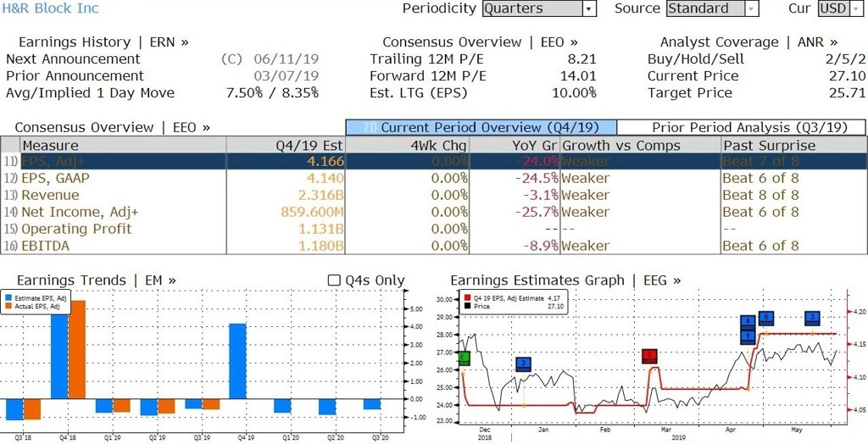Click the black Price legend swatch

[x=468, y=306]
